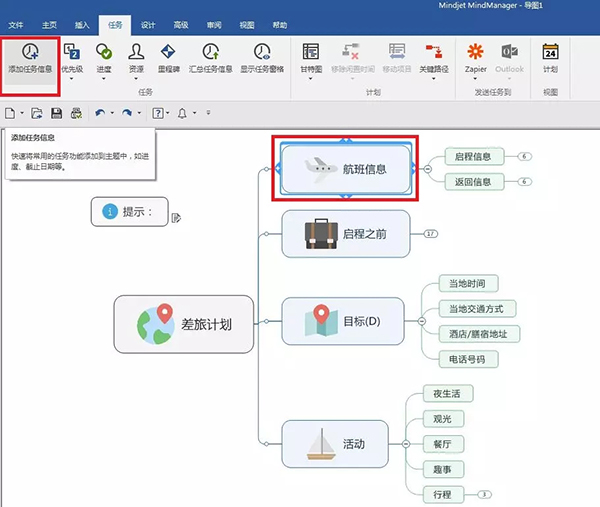Click the notes icon beside 提示 topic

point(176,218)
